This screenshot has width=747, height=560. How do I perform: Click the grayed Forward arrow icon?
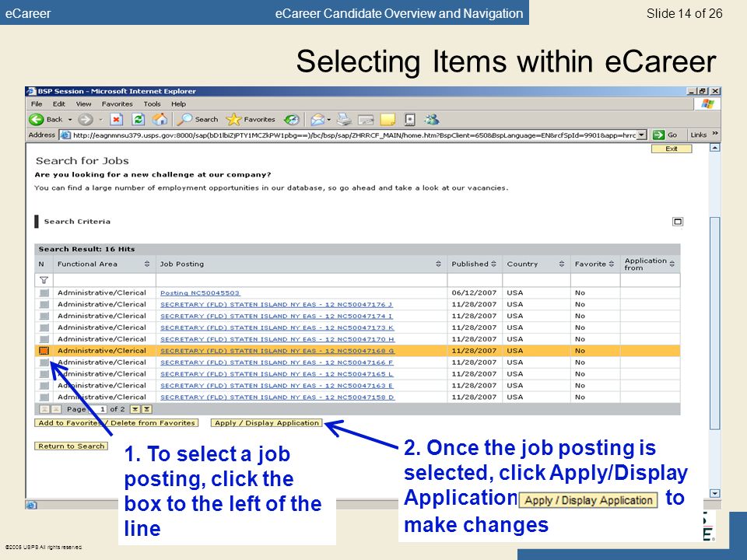click(85, 120)
